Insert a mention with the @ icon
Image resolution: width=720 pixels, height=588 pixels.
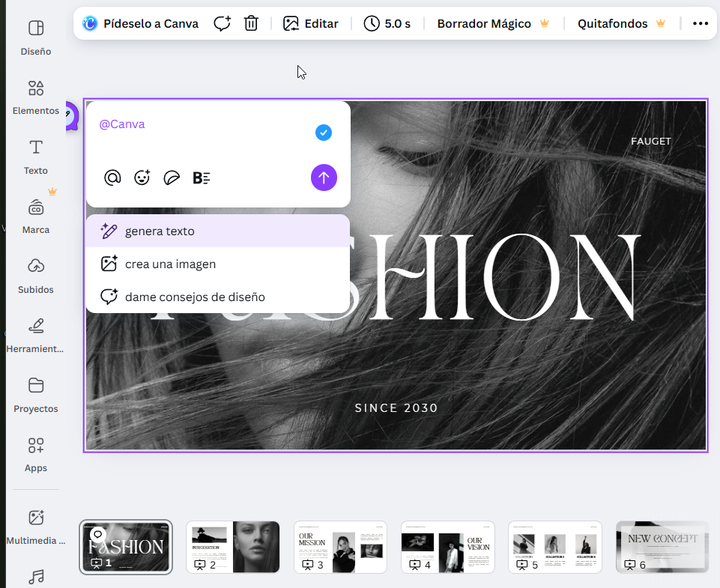pos(112,178)
